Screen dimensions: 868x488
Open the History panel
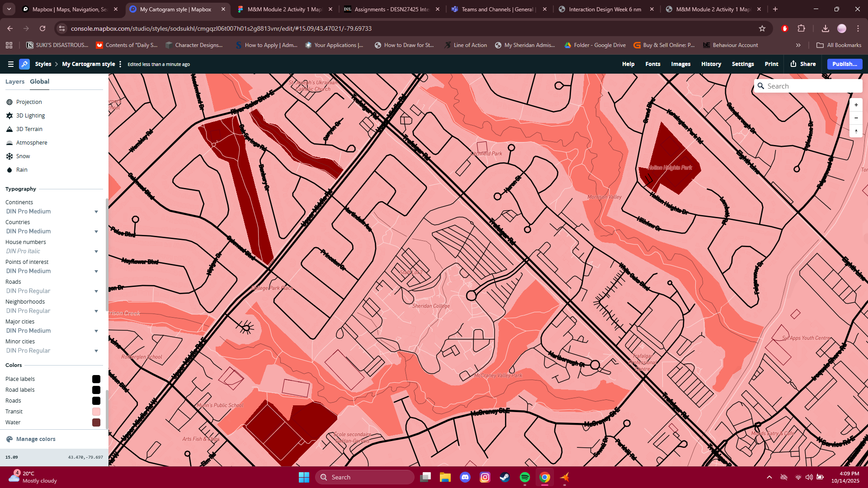point(711,64)
